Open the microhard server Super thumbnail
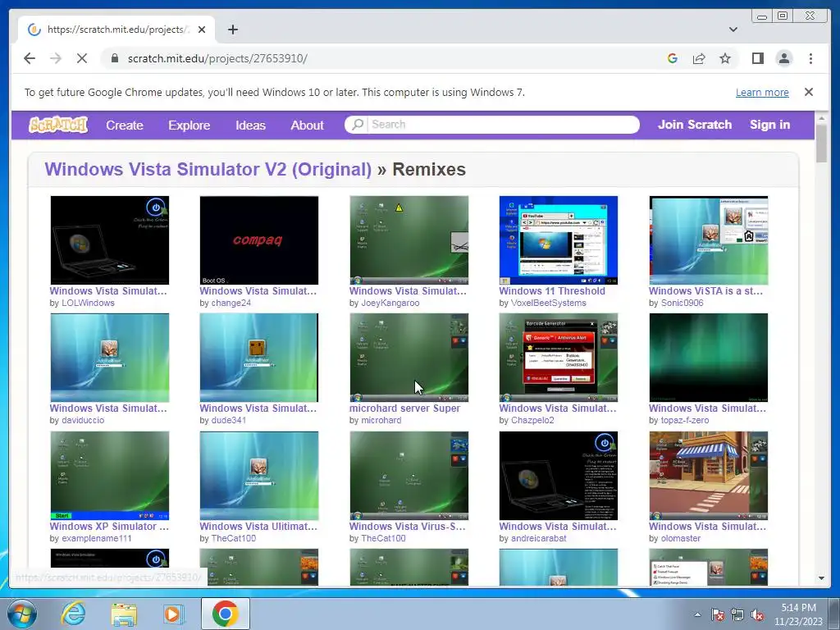 pos(409,358)
